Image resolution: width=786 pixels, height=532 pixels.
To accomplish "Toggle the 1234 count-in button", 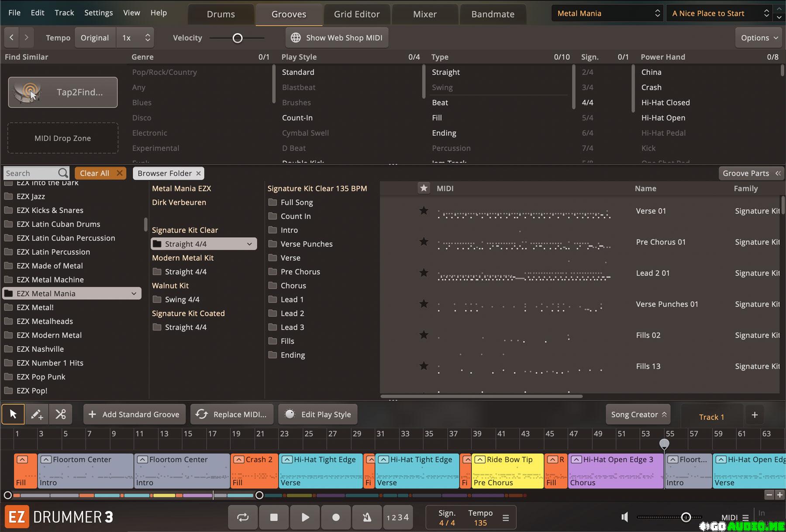I will coord(397,517).
